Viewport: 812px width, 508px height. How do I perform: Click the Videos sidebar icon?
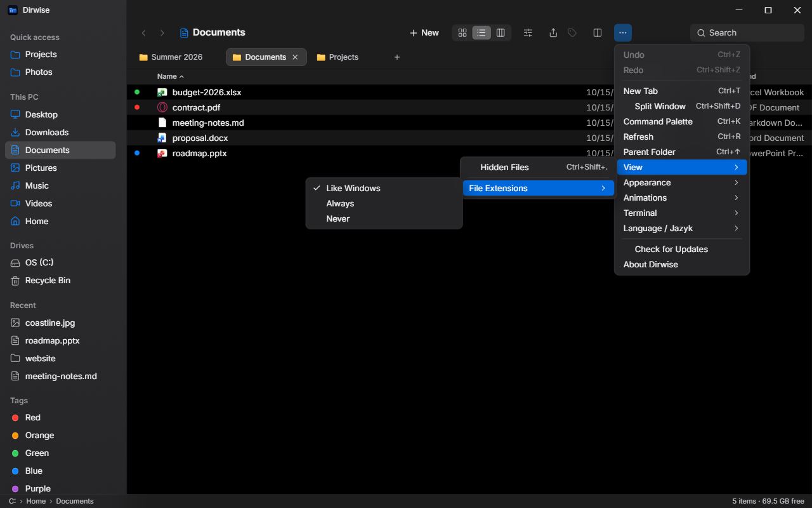(15, 203)
